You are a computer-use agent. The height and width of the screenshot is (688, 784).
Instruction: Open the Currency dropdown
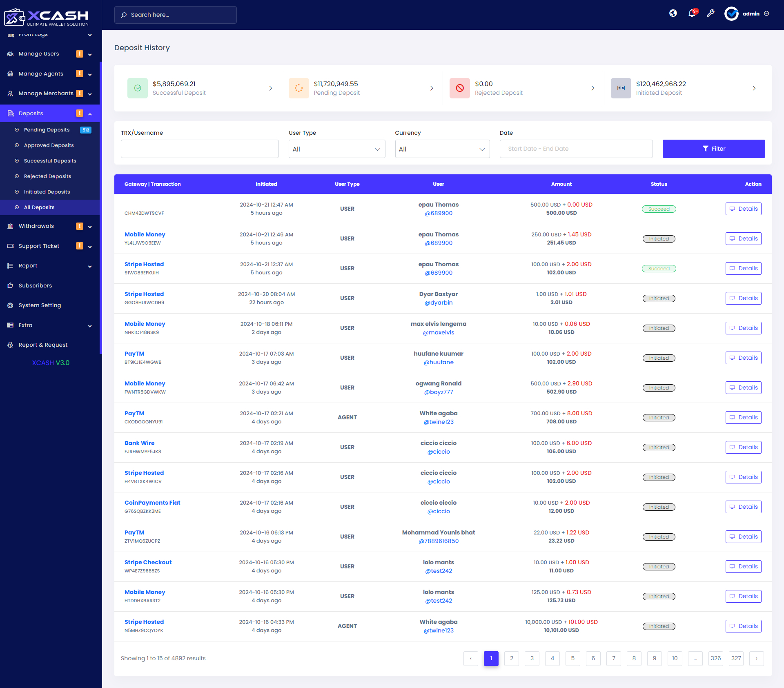(x=442, y=149)
